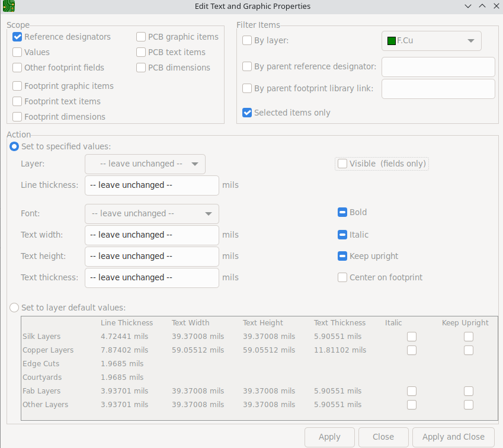Maximize the dialog using the up-arrow icon
503x448 pixels.
click(482, 6)
